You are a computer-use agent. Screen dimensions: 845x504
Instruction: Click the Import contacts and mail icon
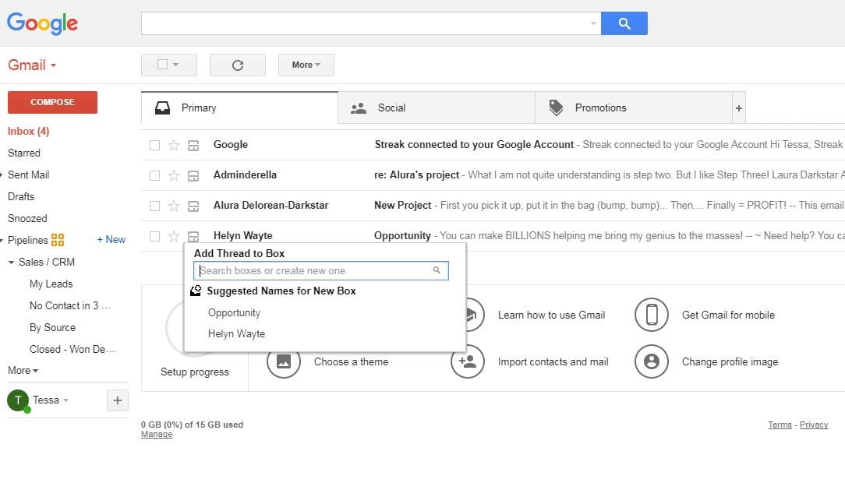point(467,361)
